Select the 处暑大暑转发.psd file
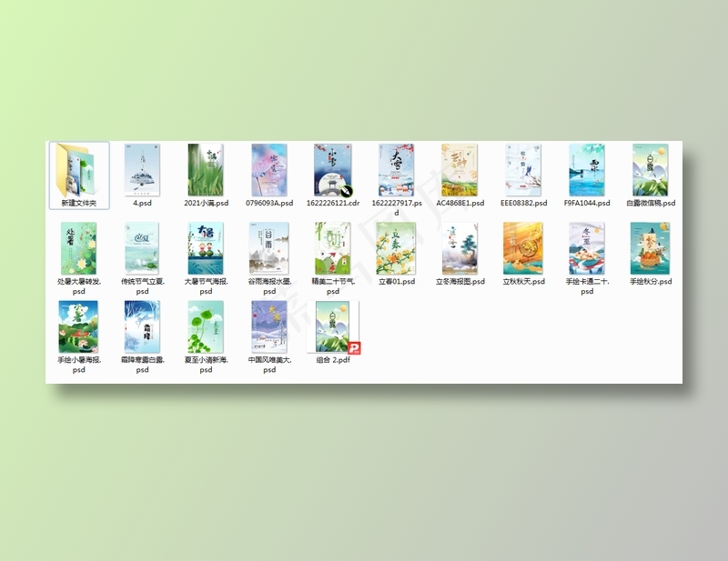The width and height of the screenshot is (728, 561). click(79, 248)
